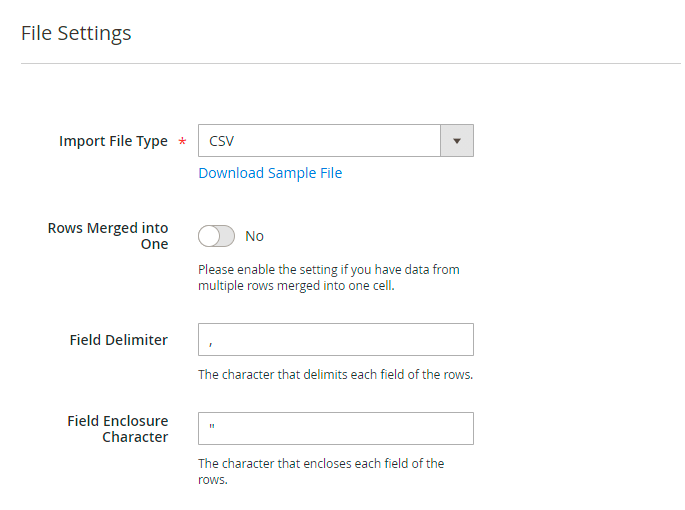The width and height of the screenshot is (685, 510).
Task: Open the Import File Type dropdown arrow
Action: coord(457,141)
